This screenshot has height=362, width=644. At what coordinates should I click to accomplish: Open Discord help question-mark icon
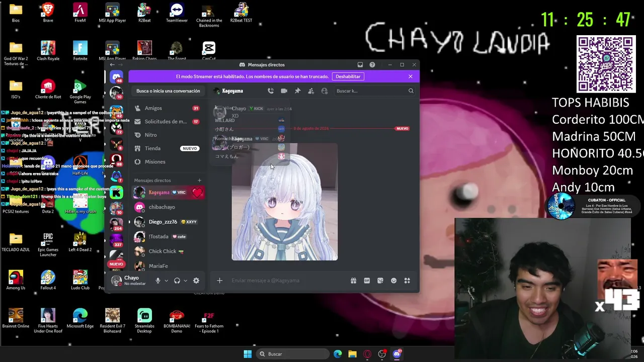tap(372, 65)
